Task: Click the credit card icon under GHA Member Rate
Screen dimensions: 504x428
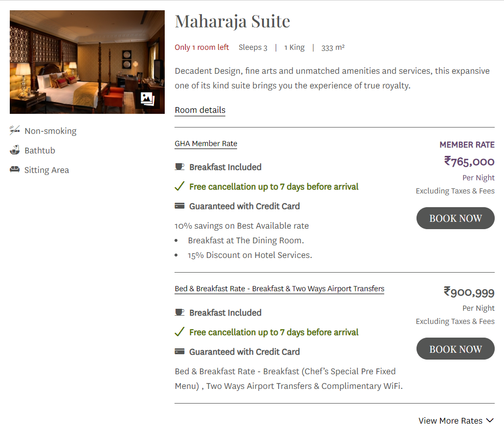Action: click(x=179, y=206)
